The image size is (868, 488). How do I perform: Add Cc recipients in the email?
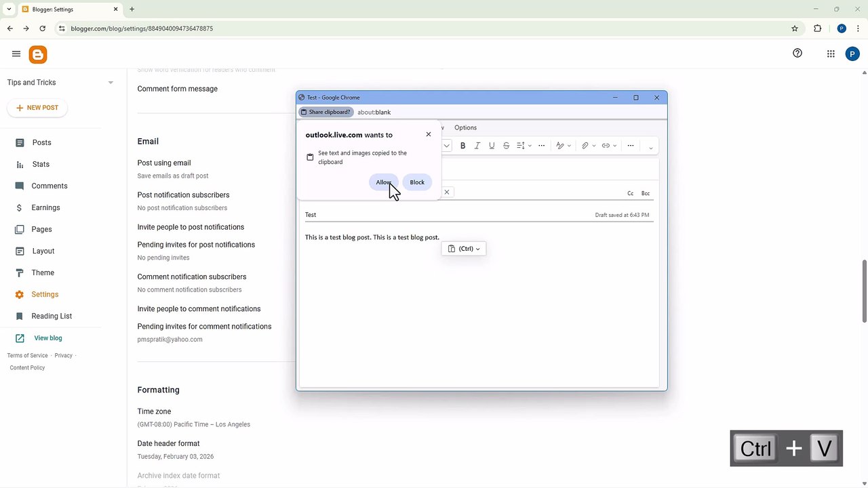(x=630, y=193)
